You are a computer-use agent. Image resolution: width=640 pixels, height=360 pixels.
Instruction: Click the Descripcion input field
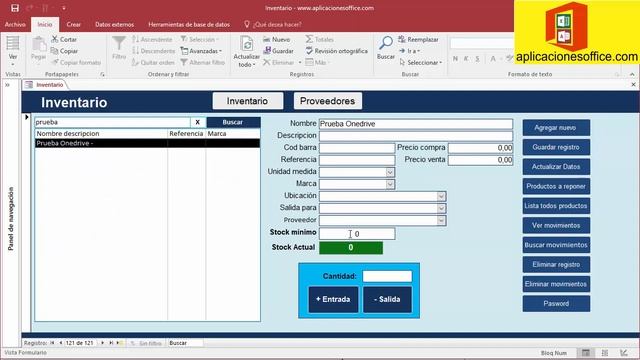(x=416, y=136)
